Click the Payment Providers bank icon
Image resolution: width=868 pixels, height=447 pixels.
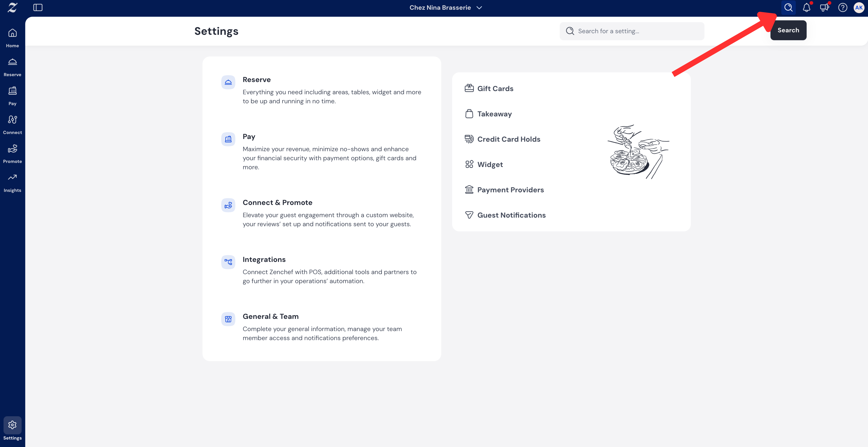[x=469, y=190]
